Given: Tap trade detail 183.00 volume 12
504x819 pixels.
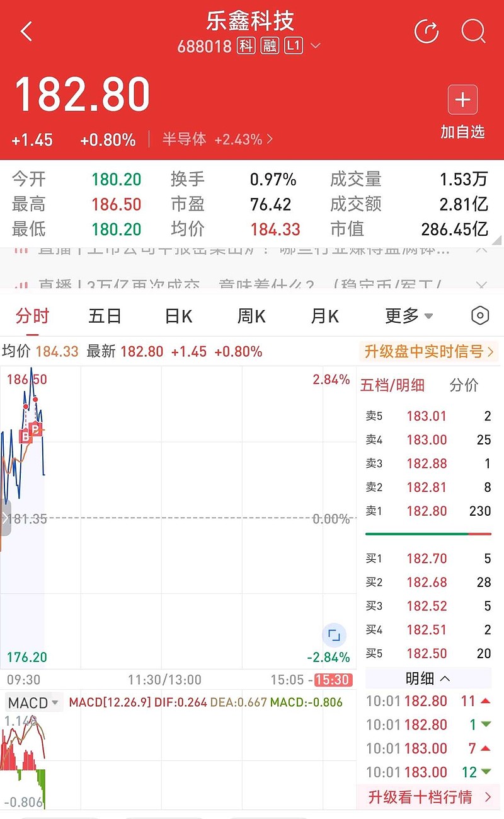Looking at the screenshot, I should point(428,772).
